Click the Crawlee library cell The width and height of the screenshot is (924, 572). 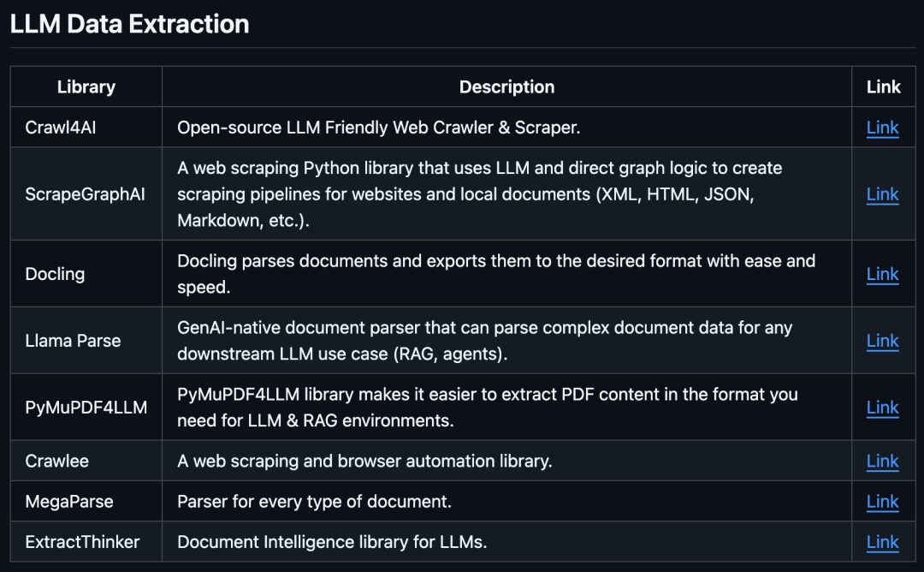tap(57, 461)
